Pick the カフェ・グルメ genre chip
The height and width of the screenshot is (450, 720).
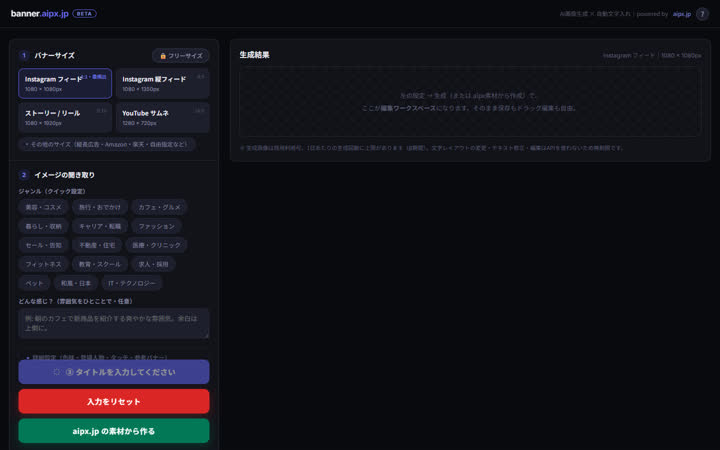point(159,207)
